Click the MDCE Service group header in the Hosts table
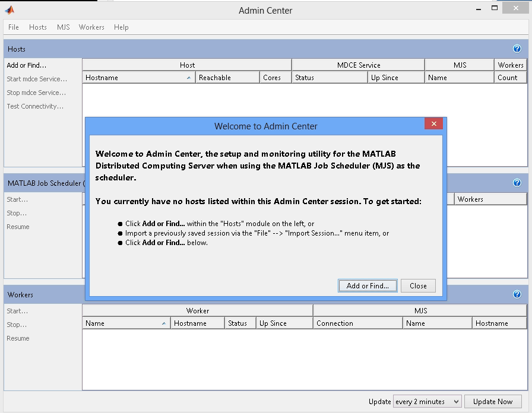Viewport: 532px width, 413px height. click(358, 65)
